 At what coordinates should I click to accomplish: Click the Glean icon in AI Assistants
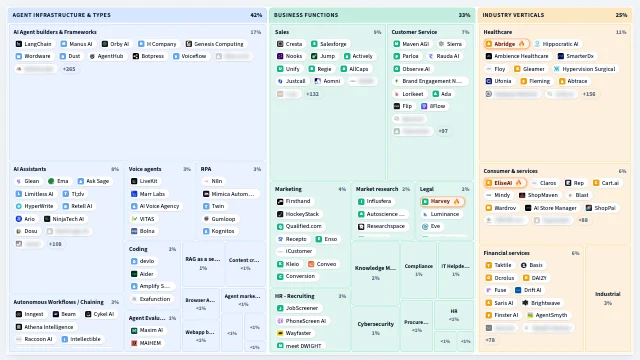point(19,181)
